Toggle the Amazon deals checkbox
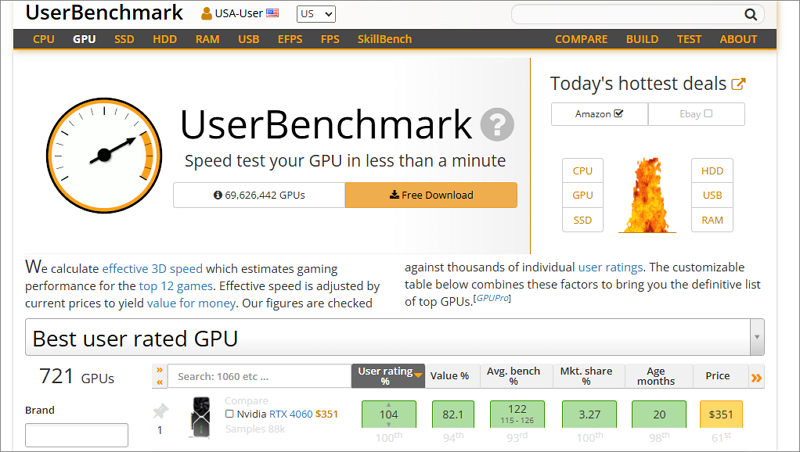This screenshot has height=452, width=800. click(x=619, y=113)
